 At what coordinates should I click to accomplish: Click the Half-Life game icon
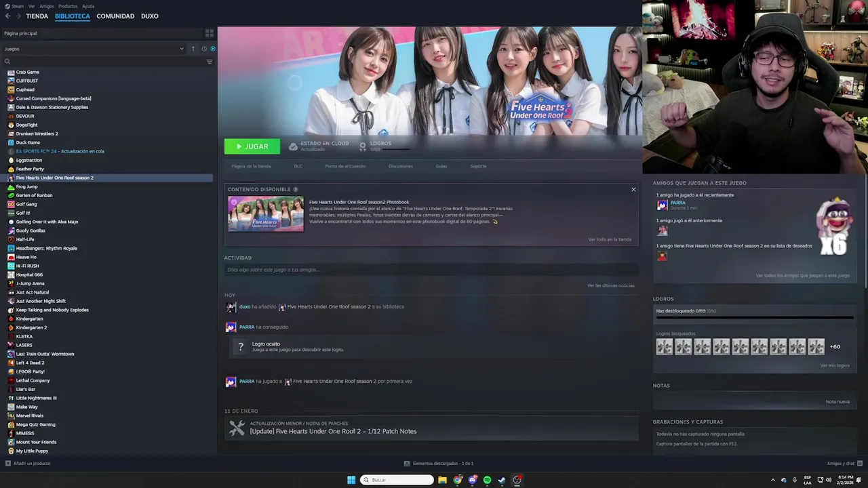pyautogui.click(x=11, y=239)
